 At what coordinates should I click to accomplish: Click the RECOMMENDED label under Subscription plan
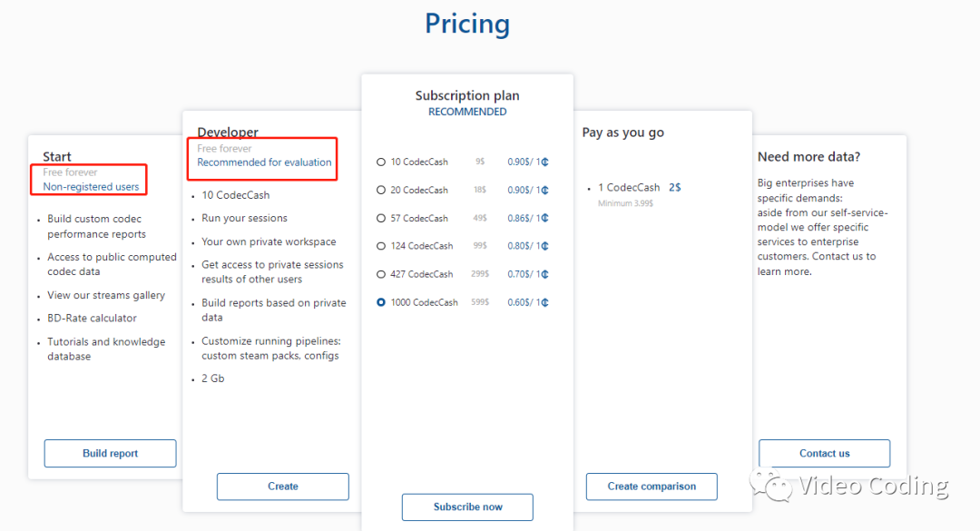[x=467, y=112]
